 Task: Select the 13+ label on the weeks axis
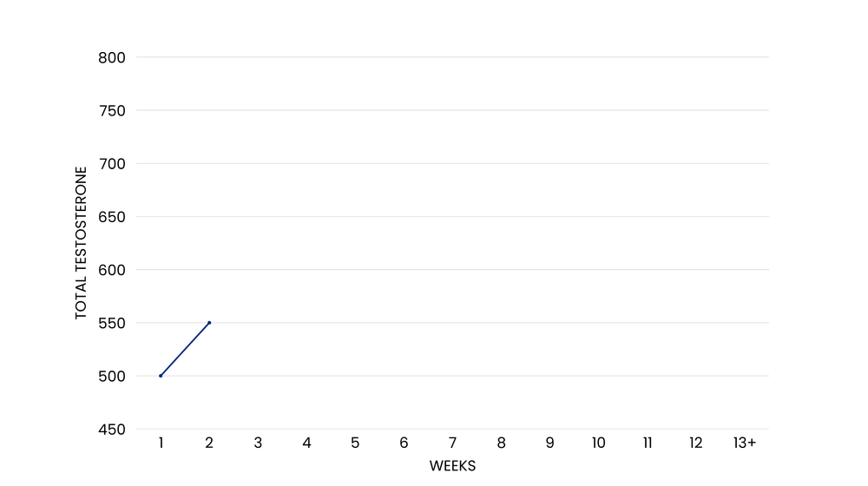pyautogui.click(x=745, y=443)
